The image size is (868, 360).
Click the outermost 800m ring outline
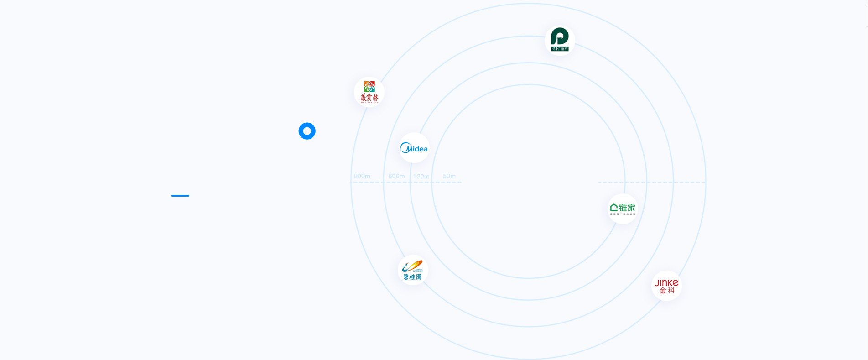point(528,4)
